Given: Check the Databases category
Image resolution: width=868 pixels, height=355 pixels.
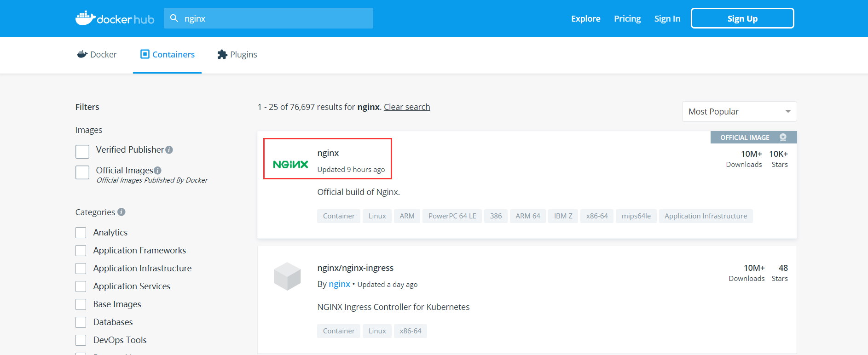Looking at the screenshot, I should point(81,322).
